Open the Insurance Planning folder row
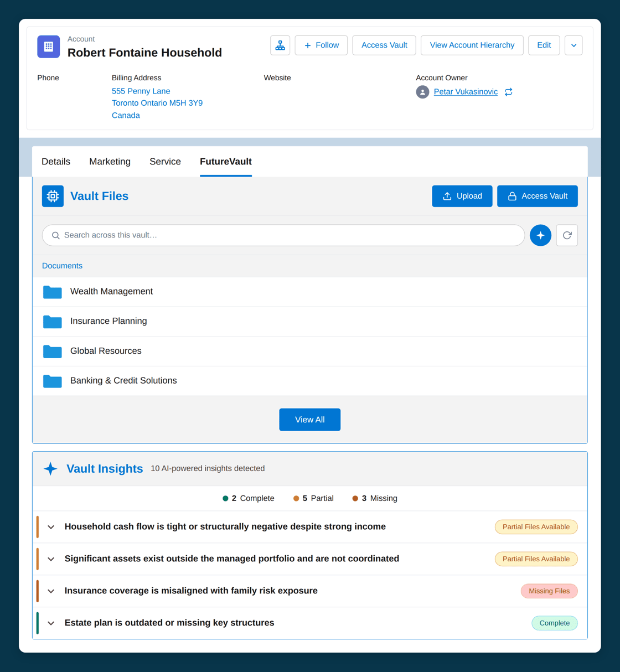 click(310, 321)
